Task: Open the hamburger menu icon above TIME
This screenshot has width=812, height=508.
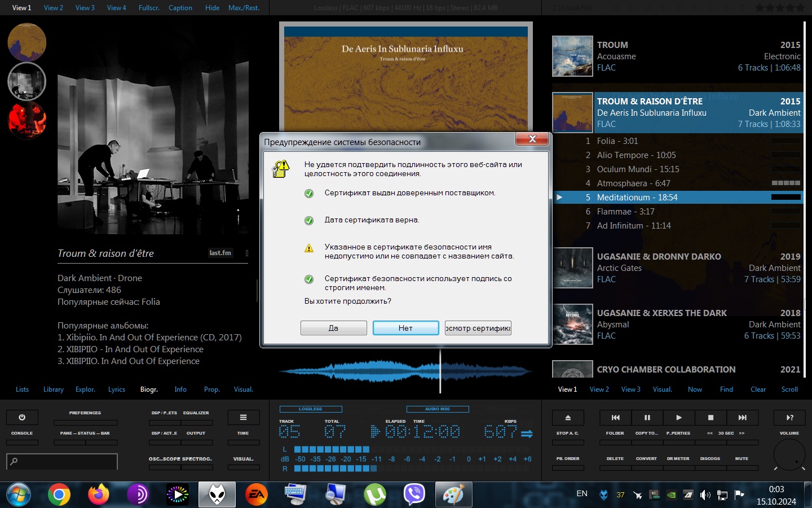Action: point(243,418)
